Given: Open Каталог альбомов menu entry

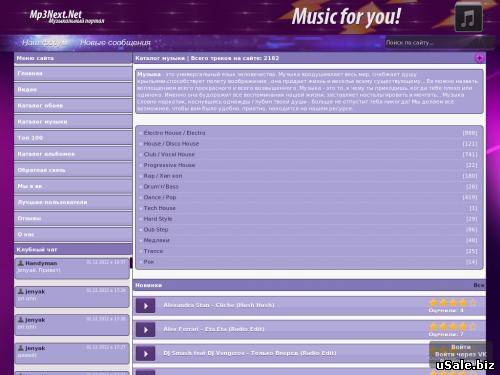Looking at the screenshot, I should pyautogui.click(x=73, y=154).
